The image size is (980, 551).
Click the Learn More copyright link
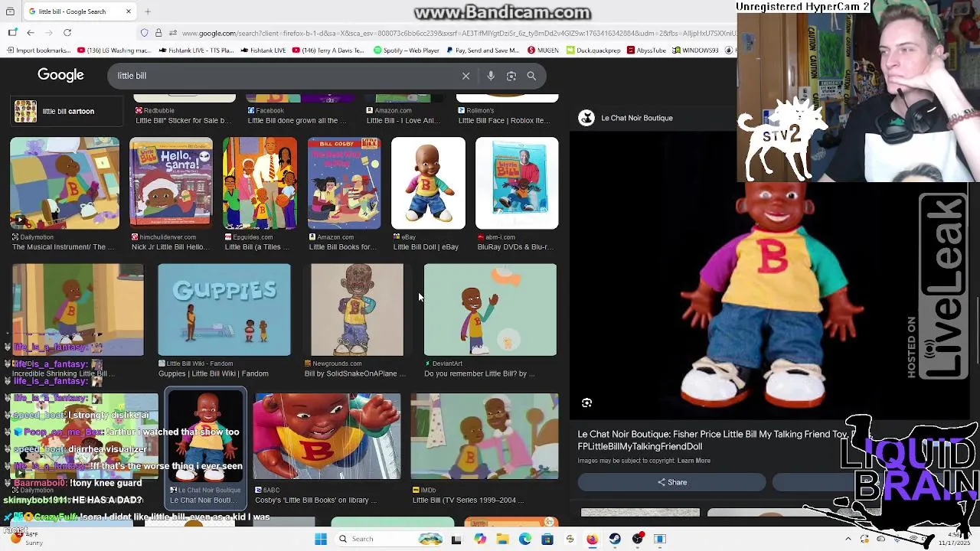(x=694, y=461)
